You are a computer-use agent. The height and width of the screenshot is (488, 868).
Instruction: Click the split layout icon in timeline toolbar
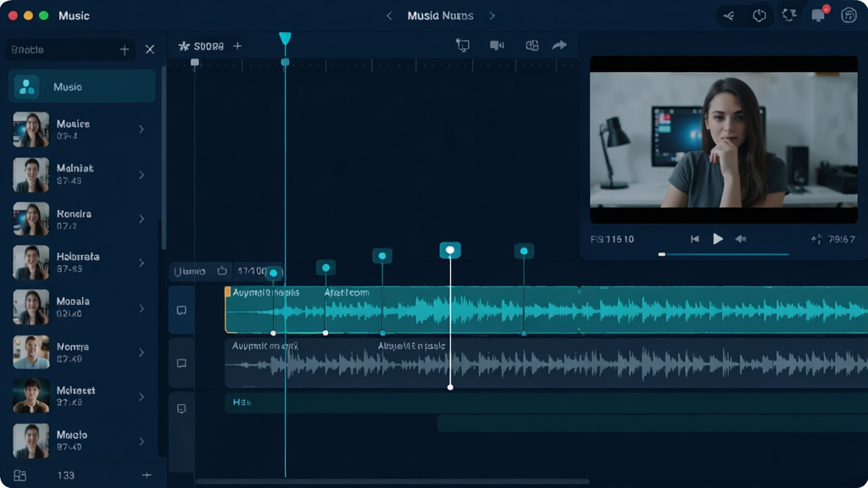[x=532, y=46]
